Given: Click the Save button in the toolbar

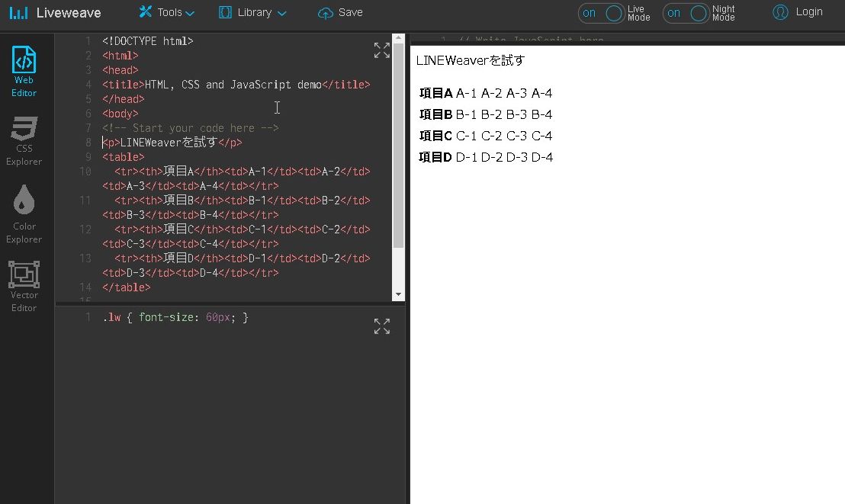Looking at the screenshot, I should (x=340, y=11).
